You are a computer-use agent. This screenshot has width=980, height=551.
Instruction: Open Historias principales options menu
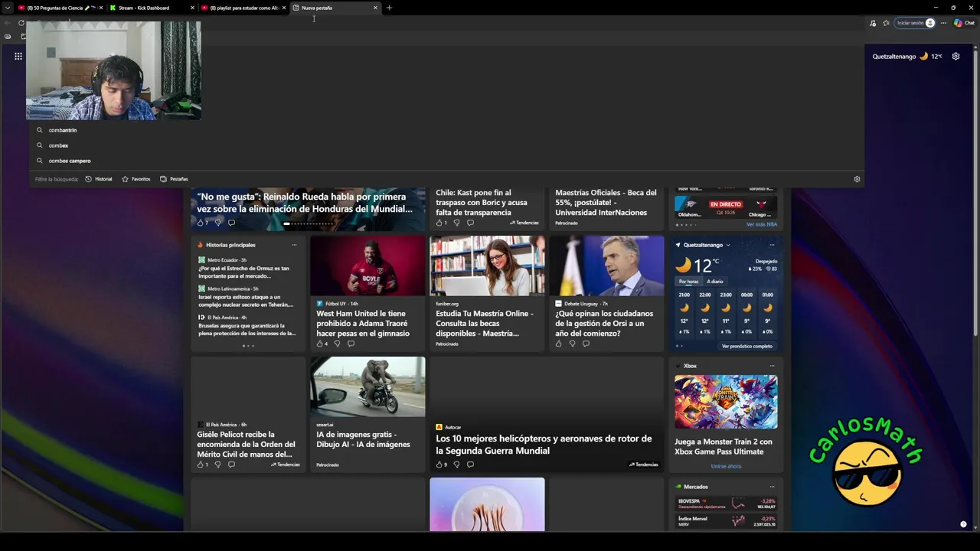pyautogui.click(x=294, y=245)
